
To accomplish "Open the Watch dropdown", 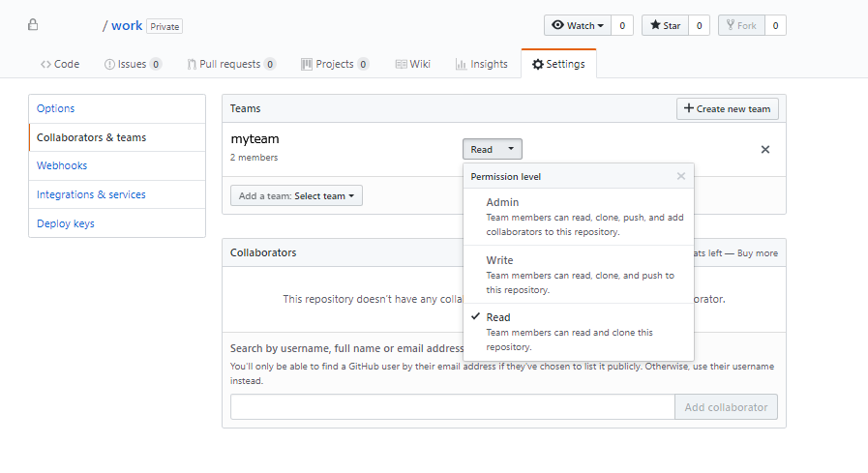I will [578, 25].
